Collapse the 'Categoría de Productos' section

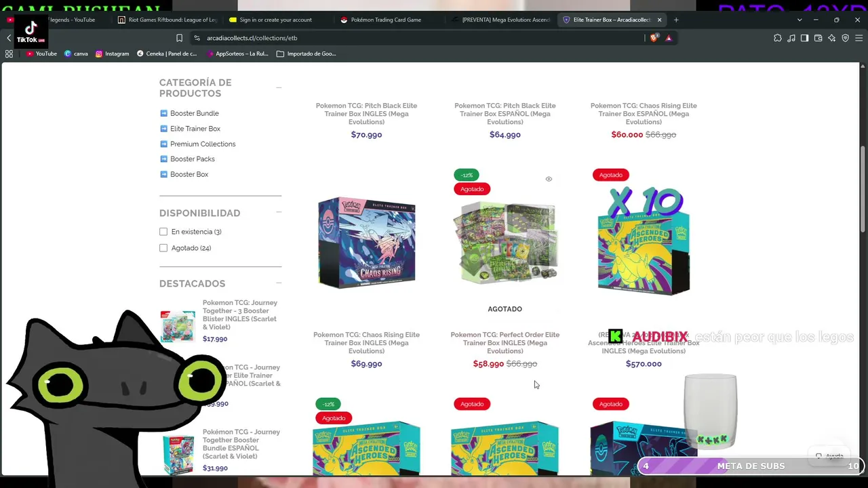[x=279, y=87]
